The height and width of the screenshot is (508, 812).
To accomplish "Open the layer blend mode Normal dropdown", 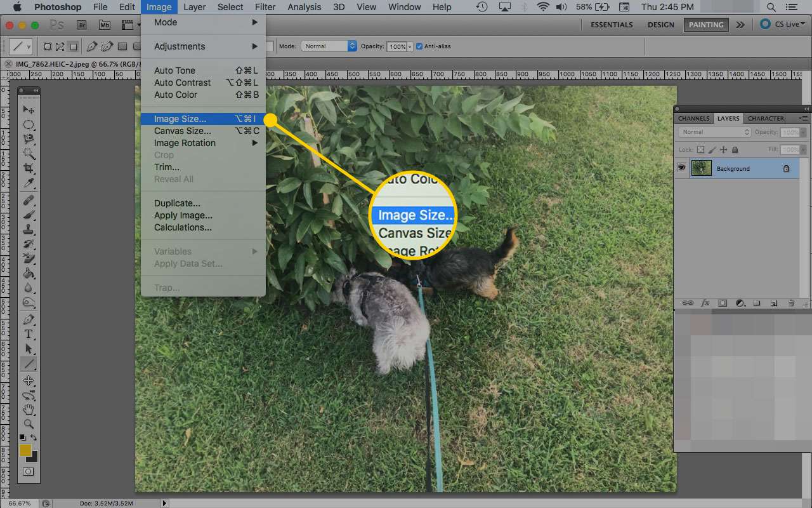I will point(714,132).
